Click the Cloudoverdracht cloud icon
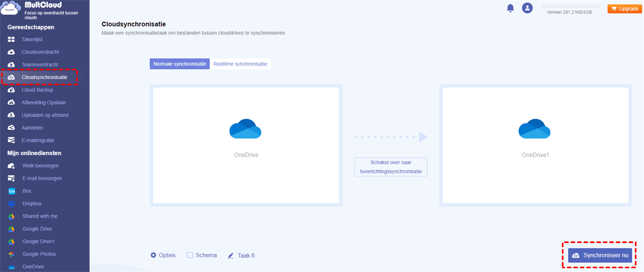 [11, 52]
